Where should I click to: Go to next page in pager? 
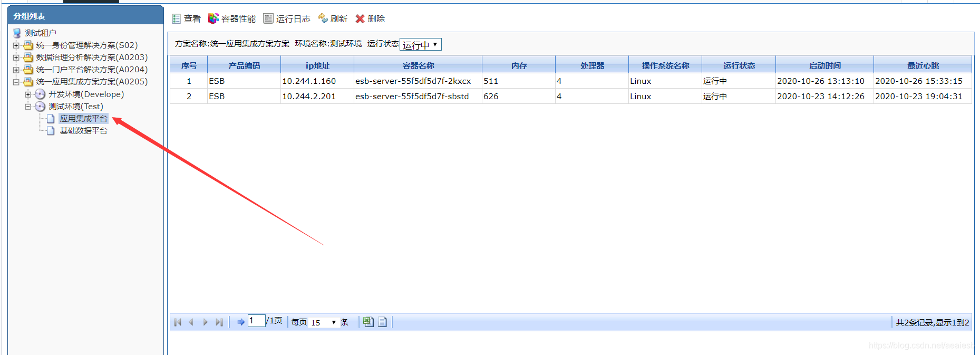(206, 322)
